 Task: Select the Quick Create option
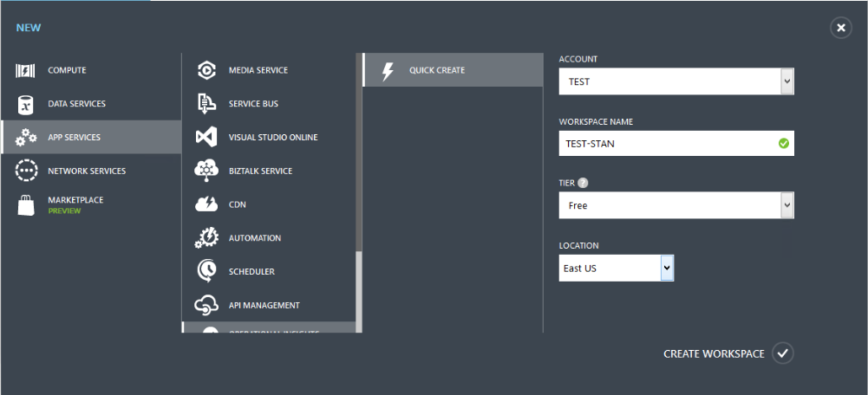click(437, 70)
